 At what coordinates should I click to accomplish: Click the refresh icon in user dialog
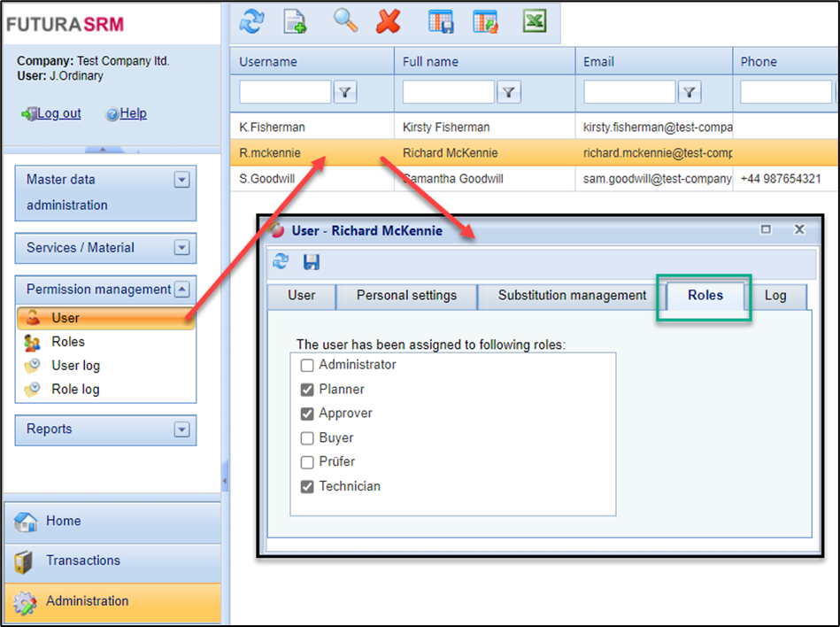[281, 262]
